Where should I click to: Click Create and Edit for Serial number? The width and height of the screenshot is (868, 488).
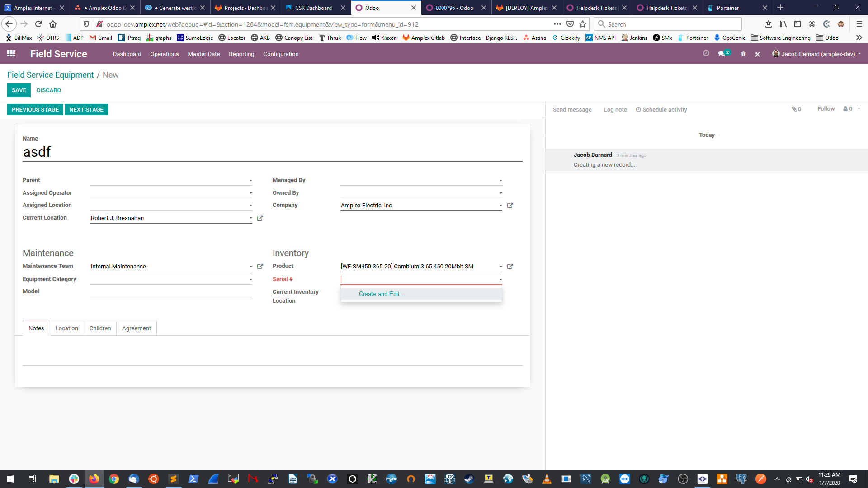click(x=381, y=294)
